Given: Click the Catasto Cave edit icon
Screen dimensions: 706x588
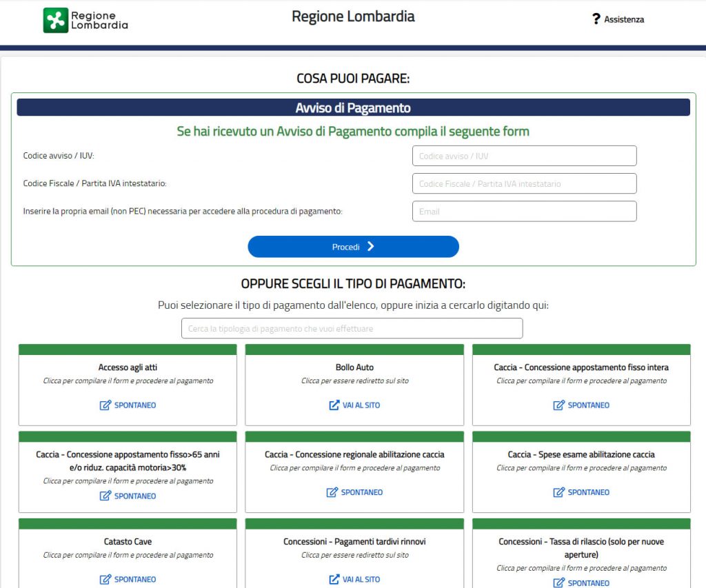Looking at the screenshot, I should (105, 579).
